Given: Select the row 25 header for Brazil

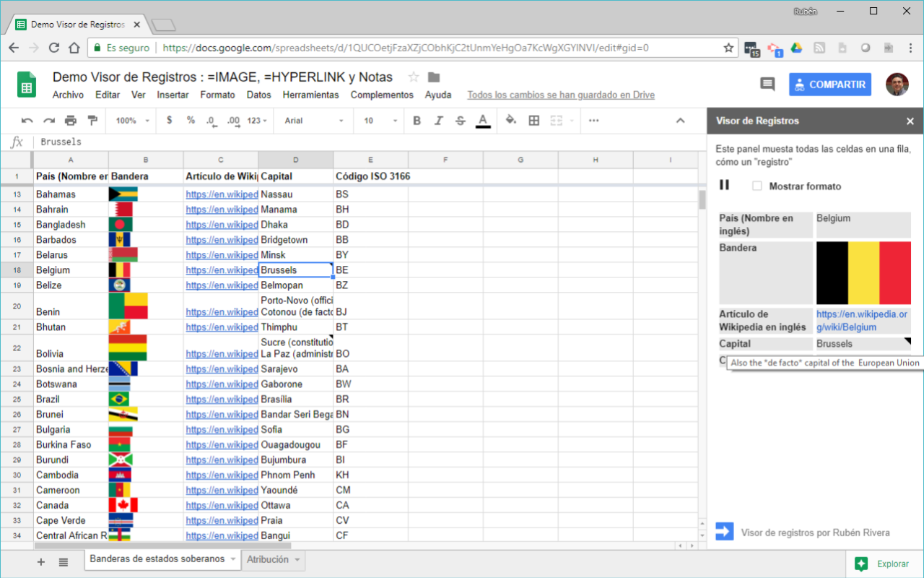Looking at the screenshot, I should [x=17, y=400].
